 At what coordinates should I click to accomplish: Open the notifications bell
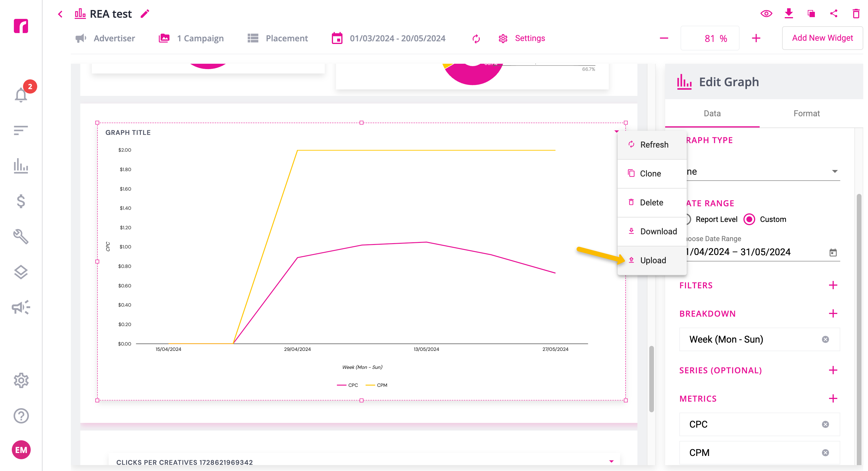(x=21, y=95)
